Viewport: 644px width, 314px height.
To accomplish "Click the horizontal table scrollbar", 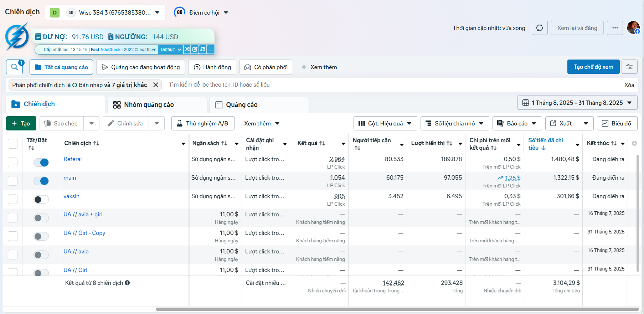I will 397,309.
